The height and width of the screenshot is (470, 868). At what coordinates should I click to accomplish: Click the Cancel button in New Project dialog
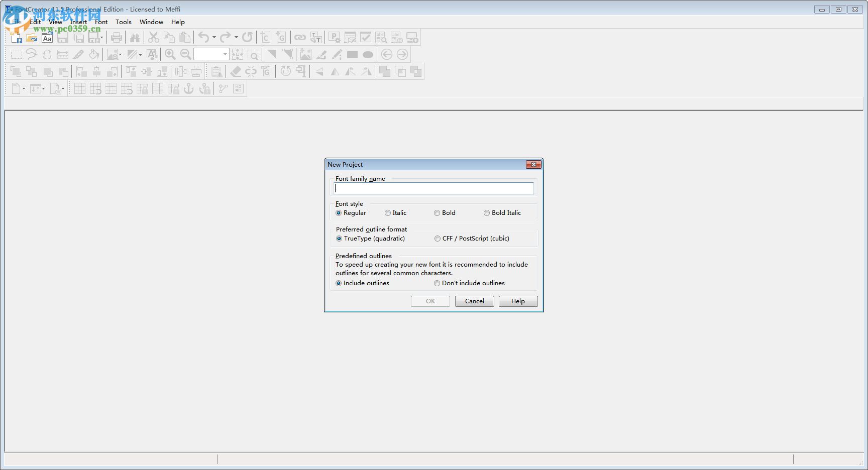(474, 301)
